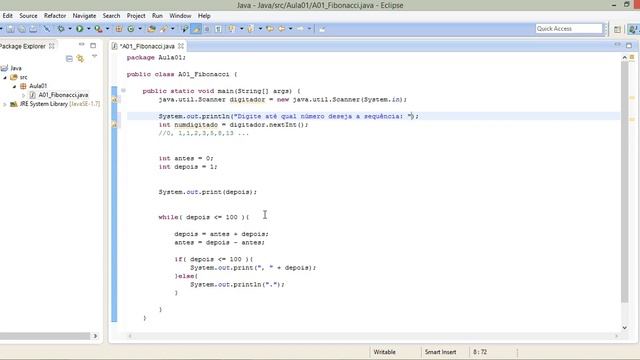640x360 pixels.
Task: Minimize the editor area
Action: [x=617, y=44]
